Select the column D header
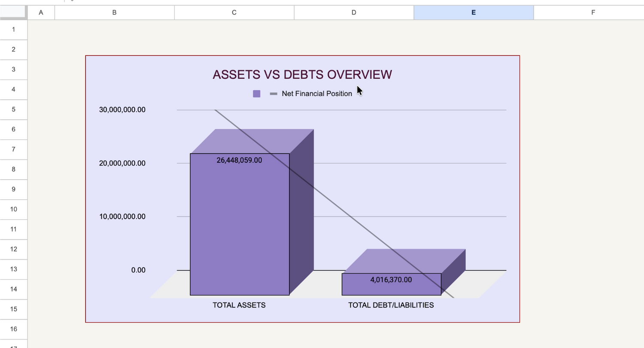The width and height of the screenshot is (644, 348). tap(354, 13)
